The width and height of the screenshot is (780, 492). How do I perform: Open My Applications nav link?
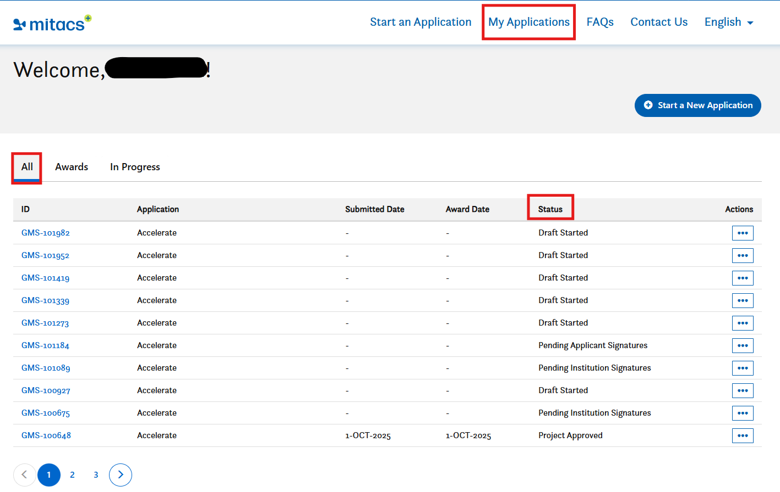click(x=528, y=22)
